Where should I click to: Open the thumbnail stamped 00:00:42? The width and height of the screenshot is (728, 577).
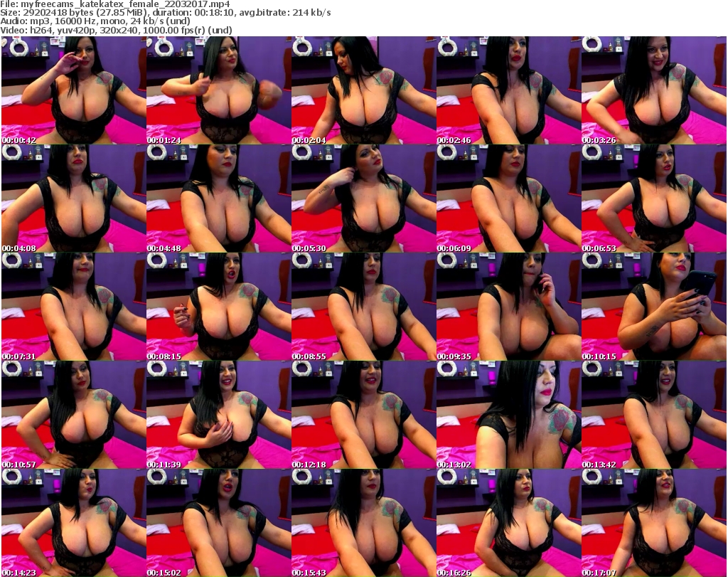pos(73,90)
